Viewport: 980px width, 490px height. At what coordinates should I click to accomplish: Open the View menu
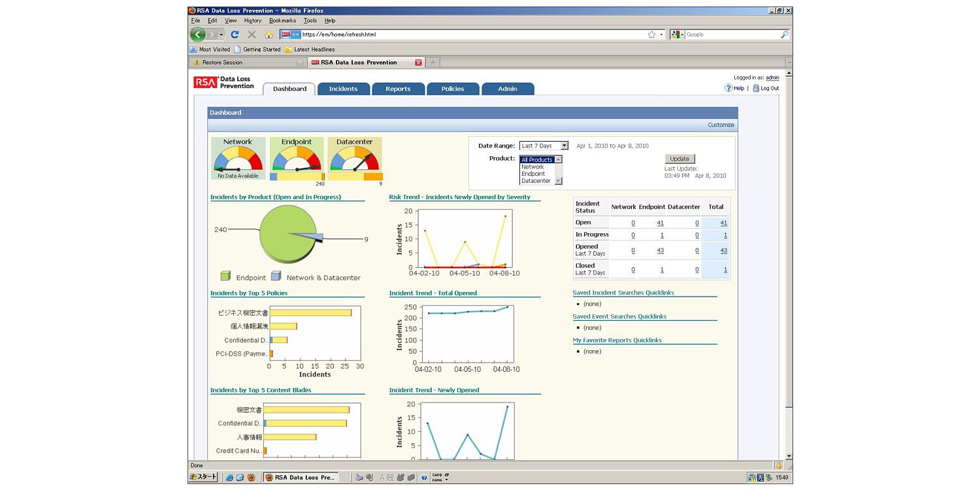(231, 21)
